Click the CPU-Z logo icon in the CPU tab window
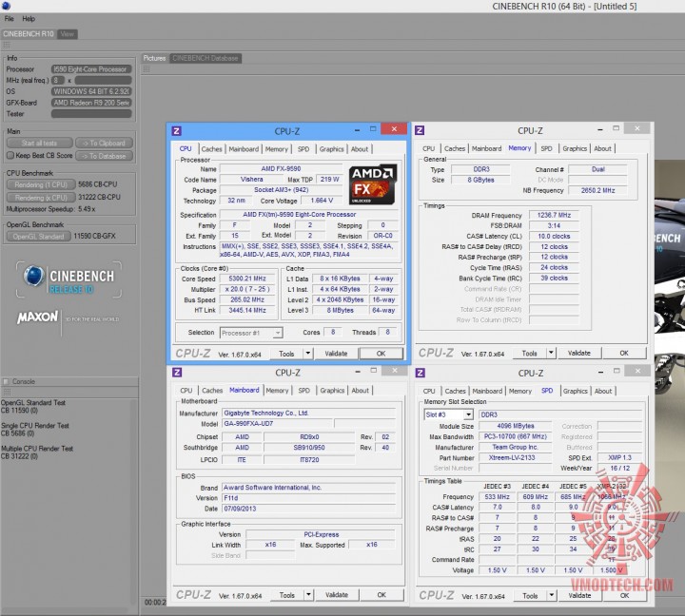685x616 pixels. [x=177, y=130]
